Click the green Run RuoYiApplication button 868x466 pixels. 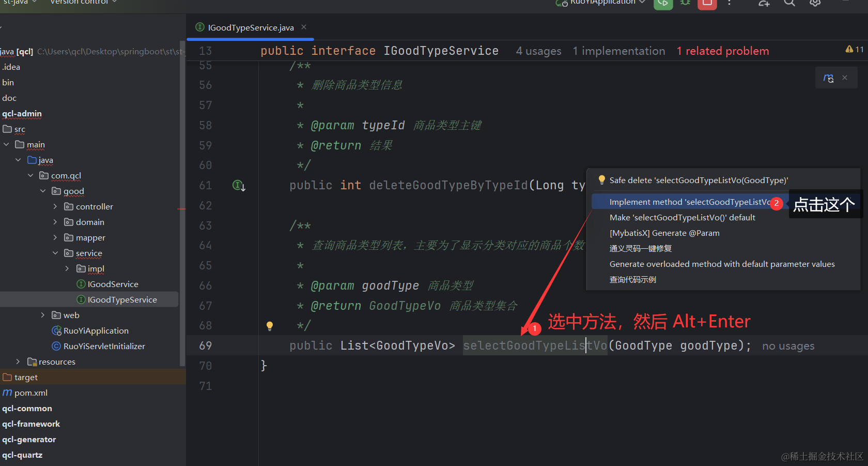tap(663, 3)
